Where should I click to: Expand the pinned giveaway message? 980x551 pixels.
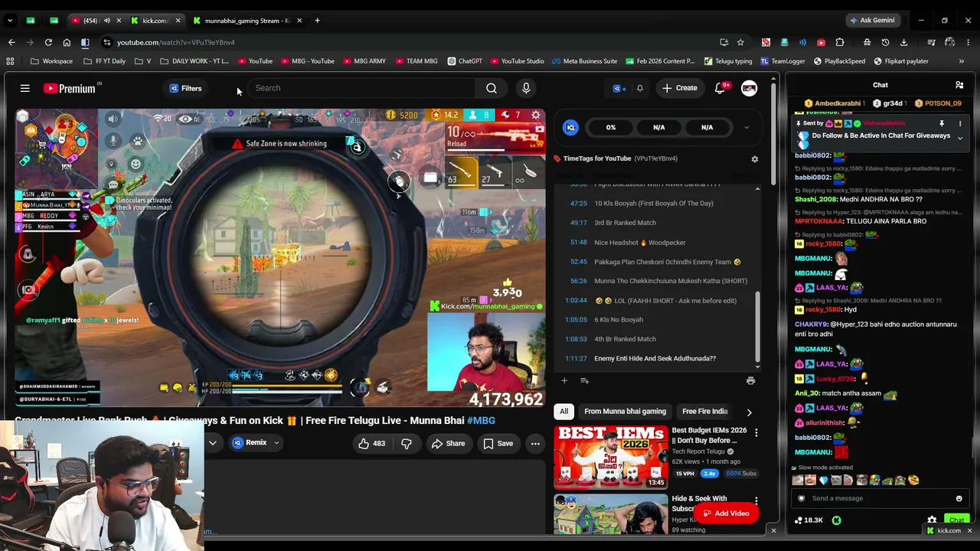coord(960,139)
